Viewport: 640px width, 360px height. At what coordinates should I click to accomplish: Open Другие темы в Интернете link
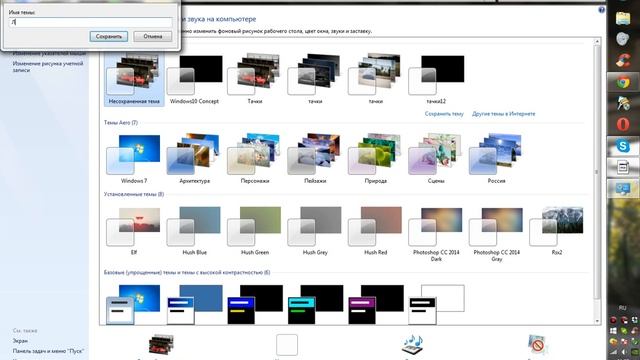coord(504,114)
